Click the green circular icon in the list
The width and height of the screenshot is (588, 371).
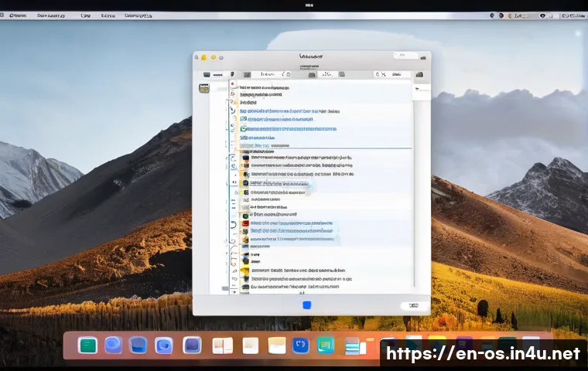[x=244, y=129]
